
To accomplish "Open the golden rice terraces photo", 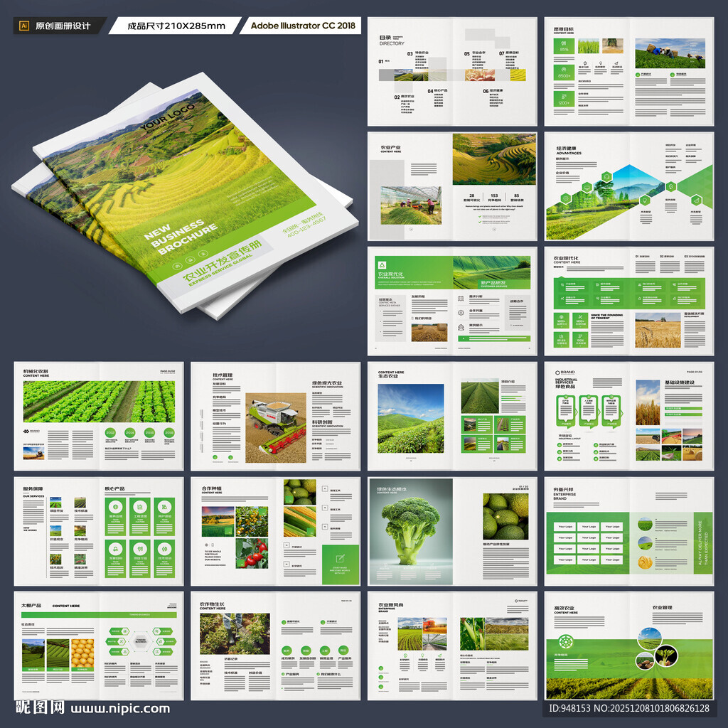I will 494,159.
